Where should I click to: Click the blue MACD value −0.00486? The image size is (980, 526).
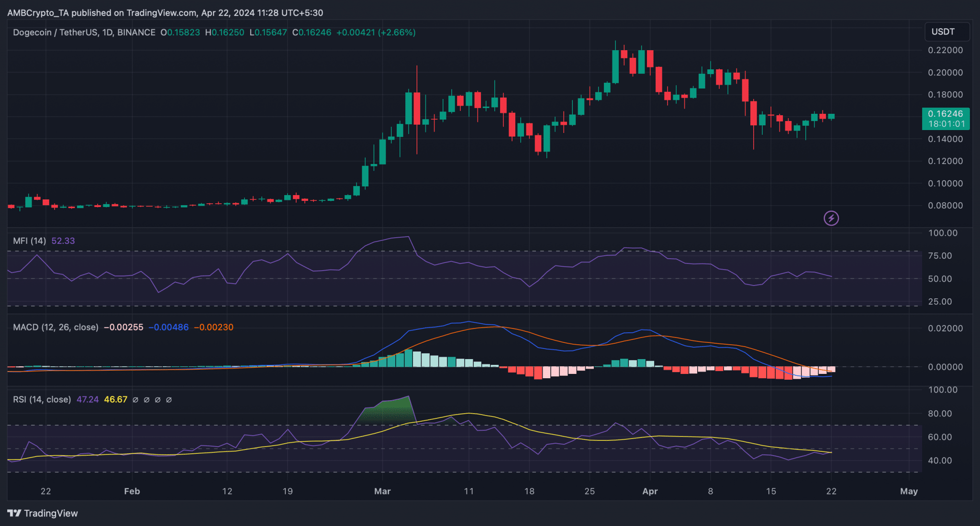click(x=168, y=328)
